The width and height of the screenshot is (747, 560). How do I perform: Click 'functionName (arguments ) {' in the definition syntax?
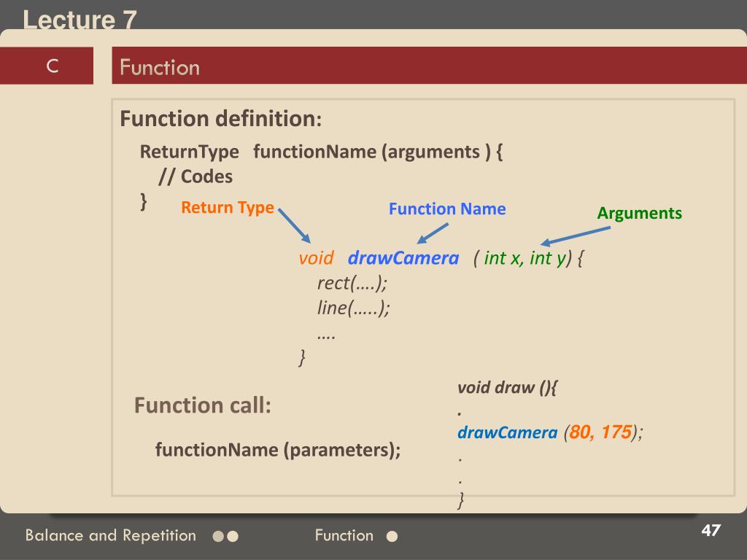pos(378,152)
